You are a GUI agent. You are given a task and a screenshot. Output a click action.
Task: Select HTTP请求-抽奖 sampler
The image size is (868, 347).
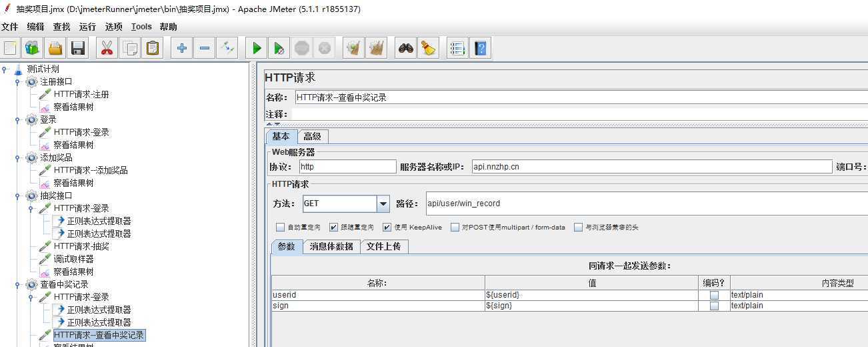click(x=81, y=246)
